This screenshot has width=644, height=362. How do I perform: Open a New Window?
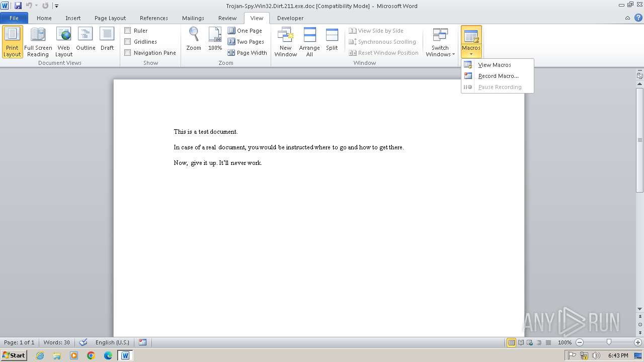point(285,42)
